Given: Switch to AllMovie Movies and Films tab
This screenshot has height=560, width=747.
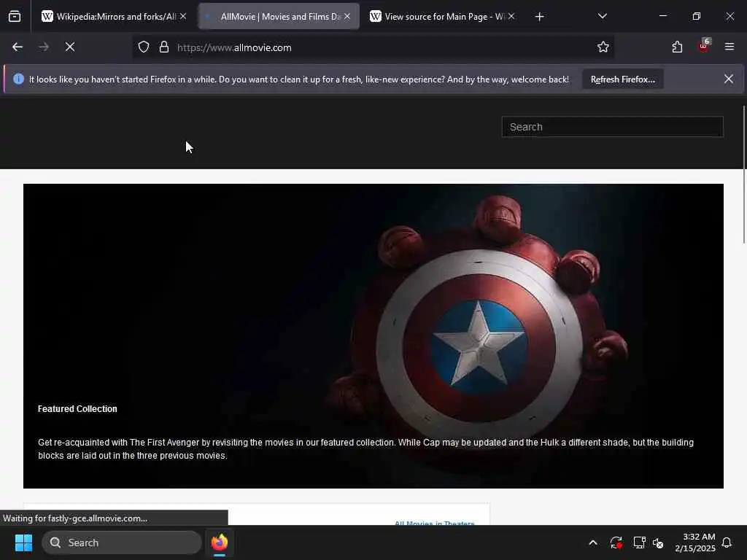Looking at the screenshot, I should [x=279, y=17].
